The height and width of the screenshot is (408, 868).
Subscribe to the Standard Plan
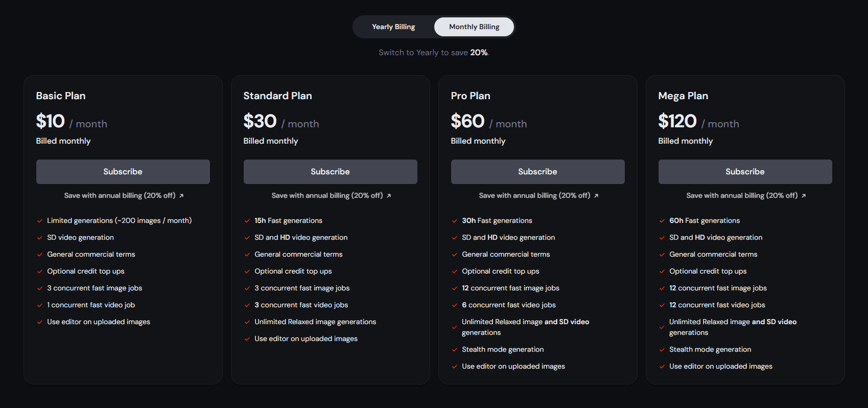click(330, 172)
